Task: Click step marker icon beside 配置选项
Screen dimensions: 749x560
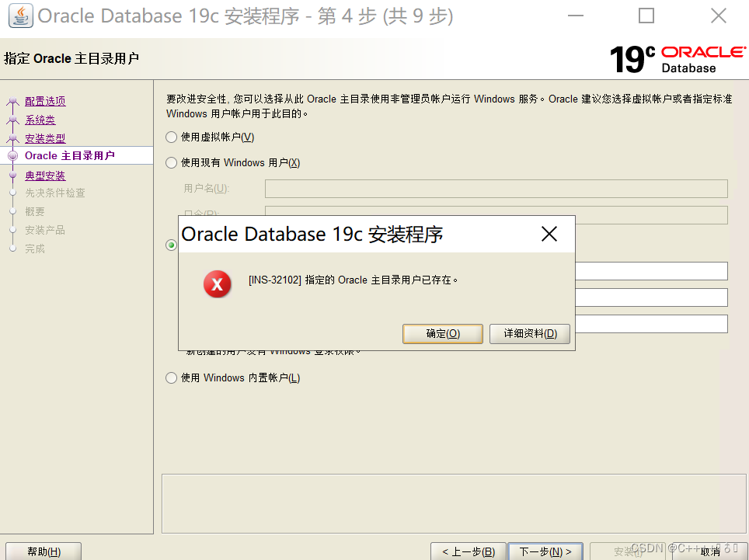Action: tap(13, 101)
